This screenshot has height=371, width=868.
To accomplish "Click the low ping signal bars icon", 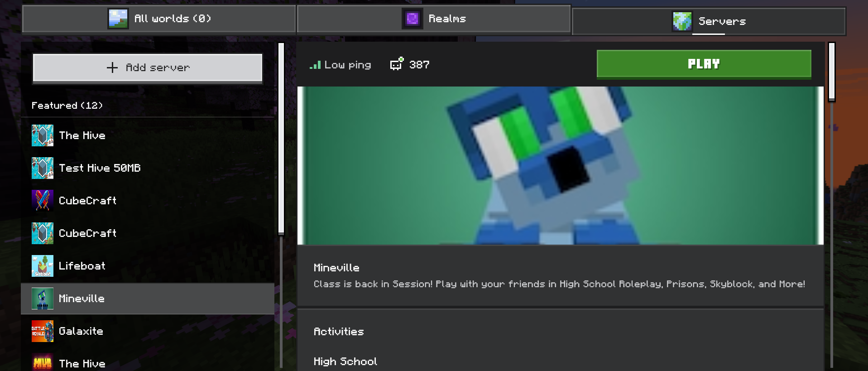I will (315, 65).
